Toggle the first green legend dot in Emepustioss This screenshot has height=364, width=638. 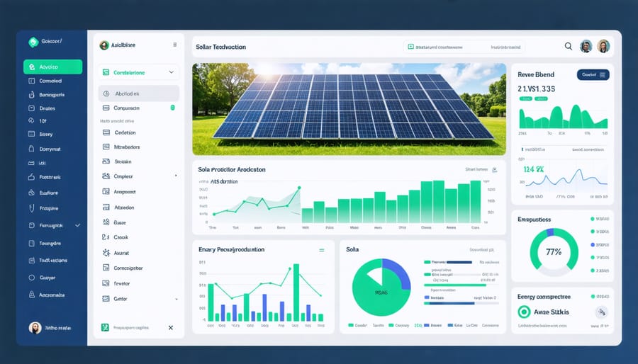[x=593, y=219]
